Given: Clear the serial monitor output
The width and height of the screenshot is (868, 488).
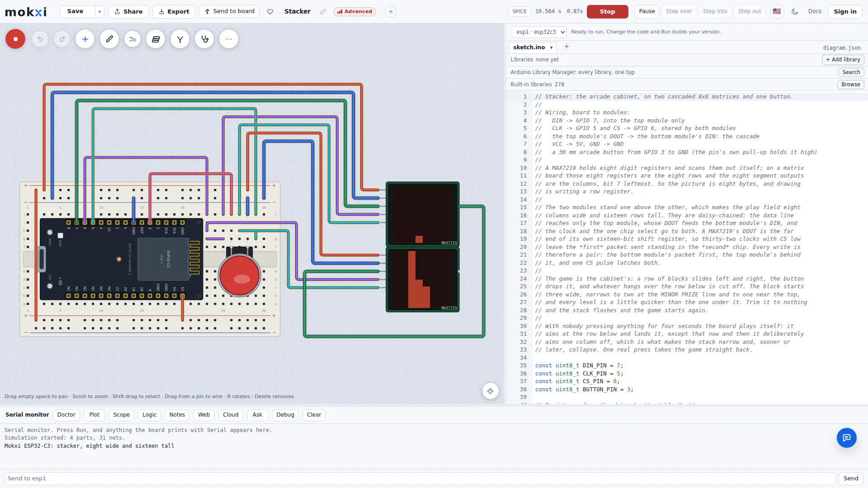Looking at the screenshot, I should (314, 415).
